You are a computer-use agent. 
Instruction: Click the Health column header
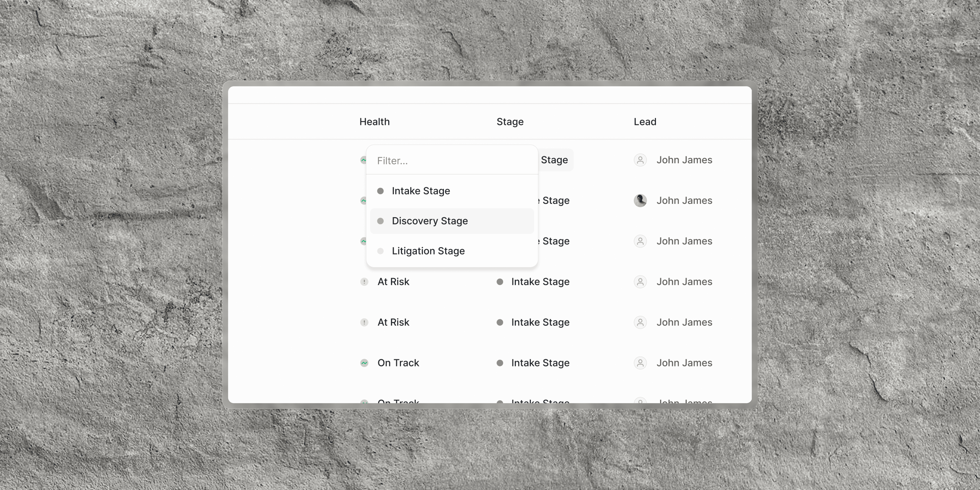coord(374,122)
